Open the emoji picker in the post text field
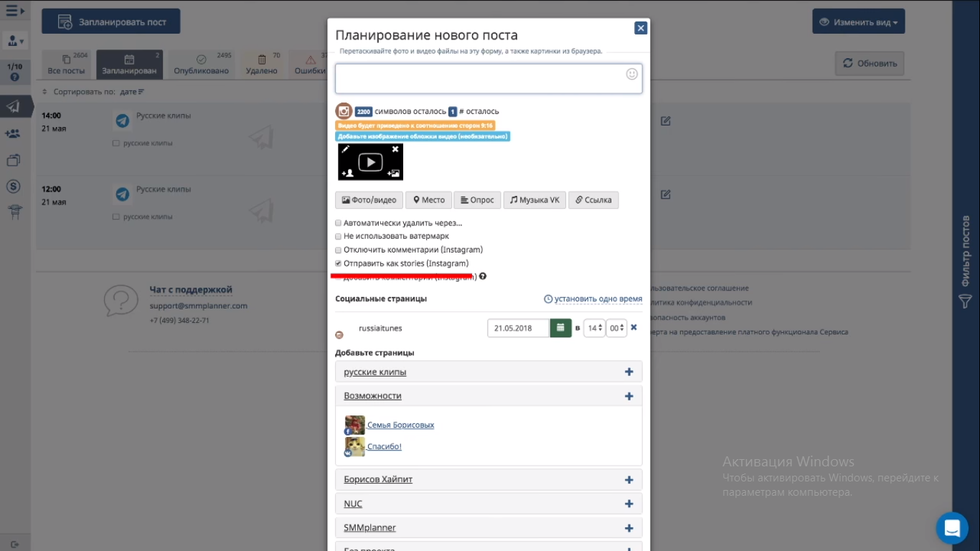Screen dimensions: 980x551 pos(632,74)
